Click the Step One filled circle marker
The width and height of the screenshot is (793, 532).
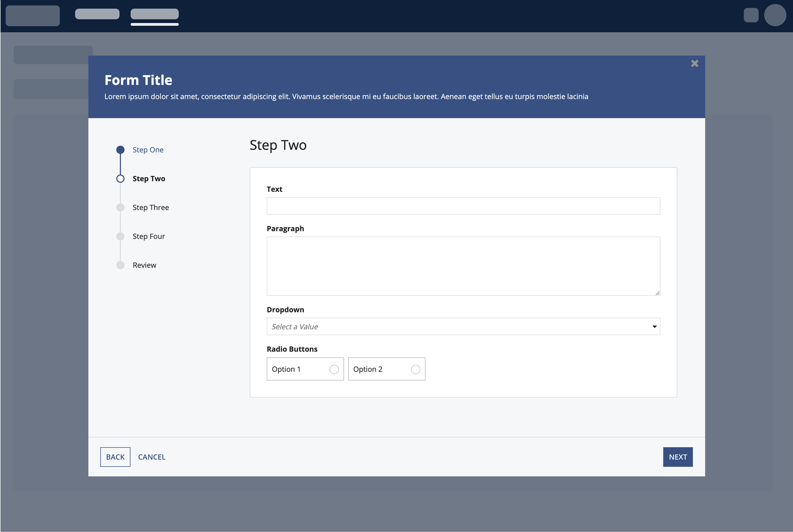tap(120, 150)
